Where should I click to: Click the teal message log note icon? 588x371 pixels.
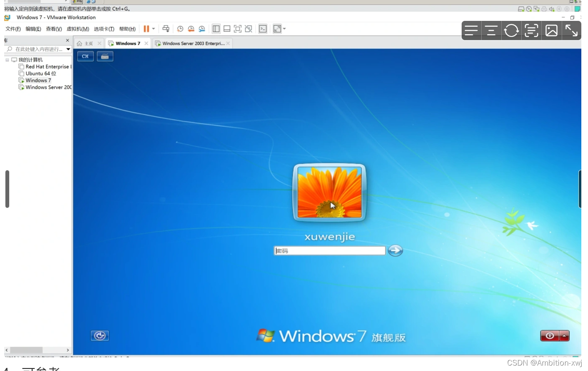tap(578, 9)
